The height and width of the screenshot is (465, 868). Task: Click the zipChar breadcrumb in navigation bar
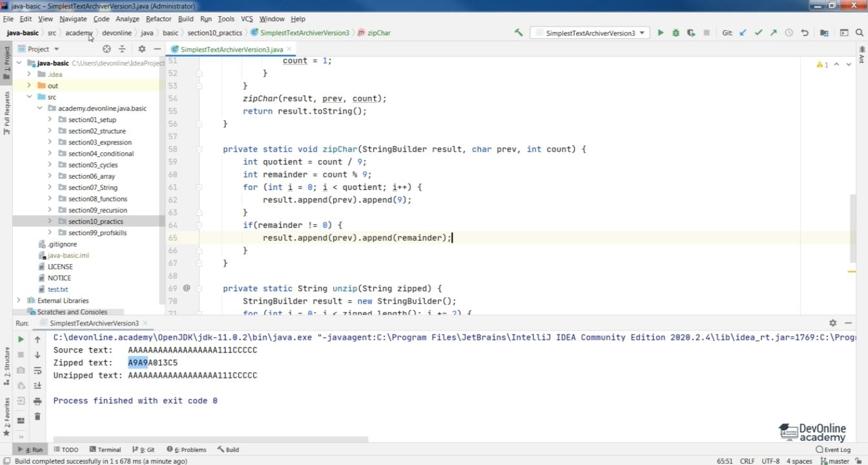click(374, 32)
